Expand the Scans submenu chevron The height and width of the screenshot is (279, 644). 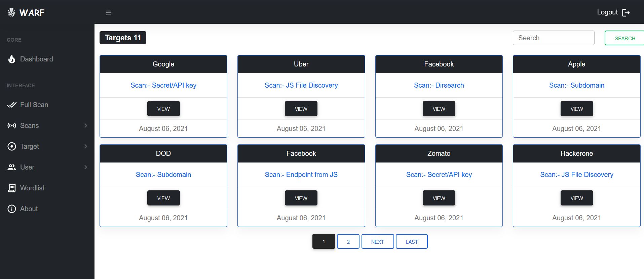point(86,126)
